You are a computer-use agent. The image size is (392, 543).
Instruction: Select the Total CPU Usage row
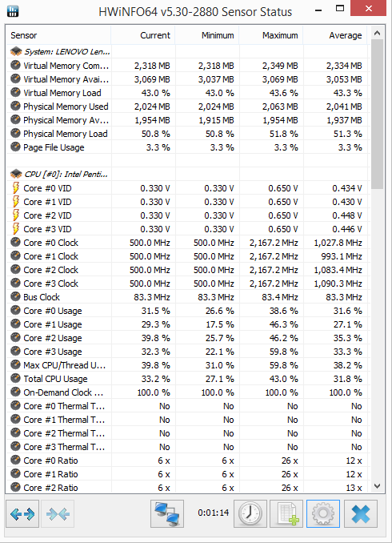pos(187,379)
